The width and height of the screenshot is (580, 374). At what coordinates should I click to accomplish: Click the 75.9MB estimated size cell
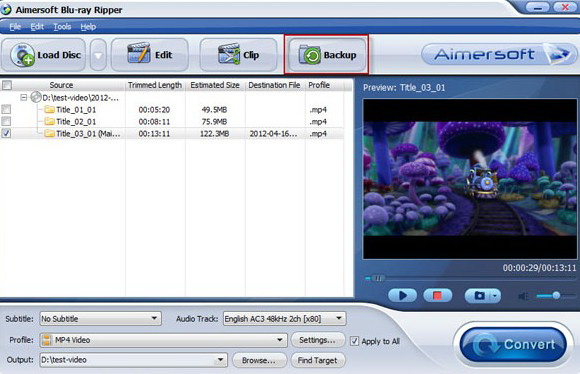[214, 121]
